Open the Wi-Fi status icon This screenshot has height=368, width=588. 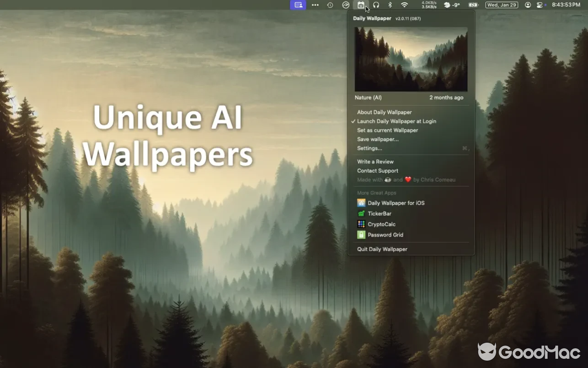point(404,5)
